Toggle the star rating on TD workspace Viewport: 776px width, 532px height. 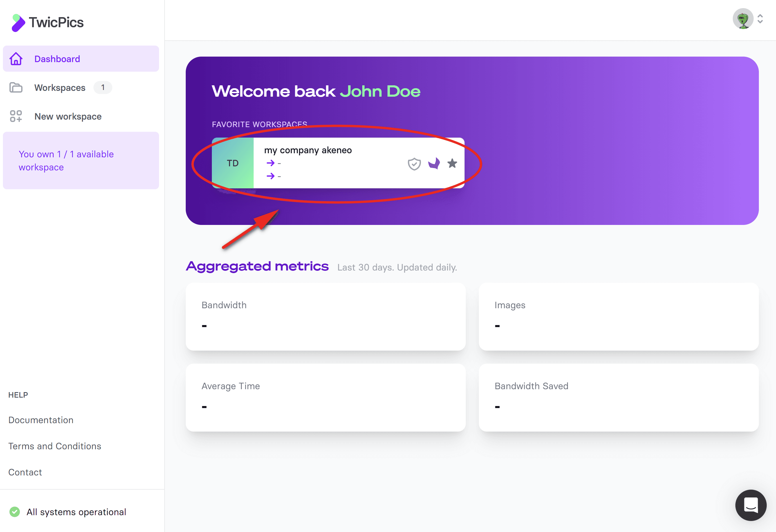pos(453,164)
